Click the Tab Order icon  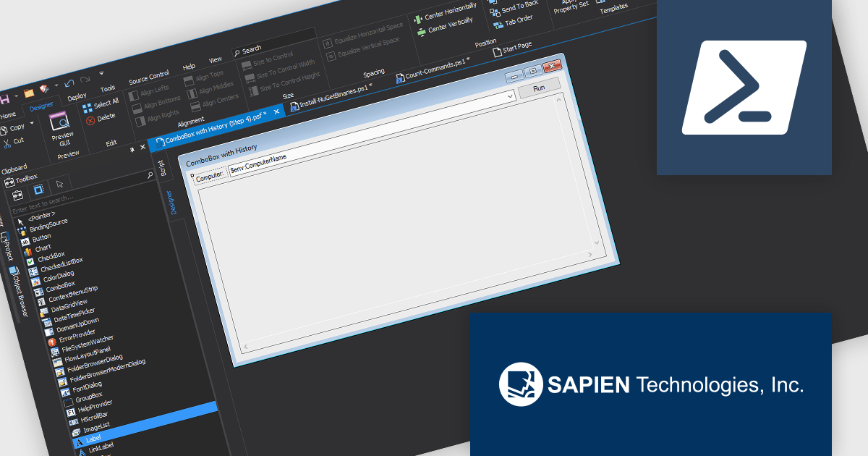[498, 25]
